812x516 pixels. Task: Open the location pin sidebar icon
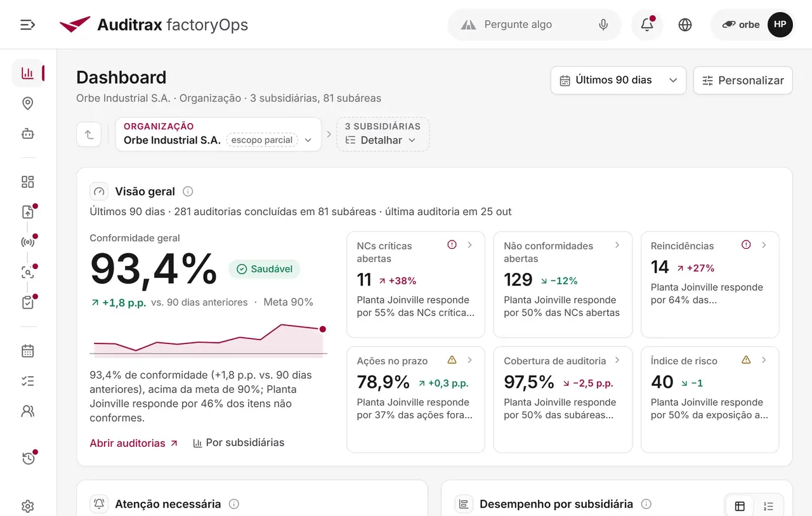click(x=27, y=103)
